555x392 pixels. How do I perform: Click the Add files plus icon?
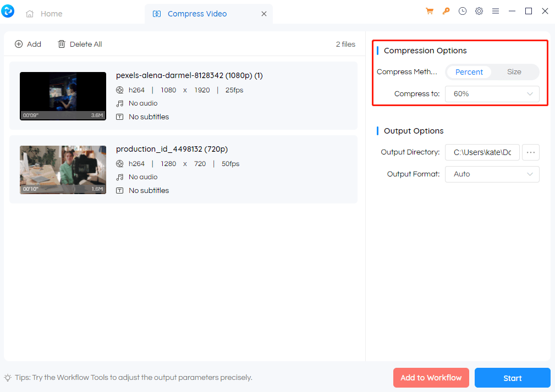tap(19, 44)
